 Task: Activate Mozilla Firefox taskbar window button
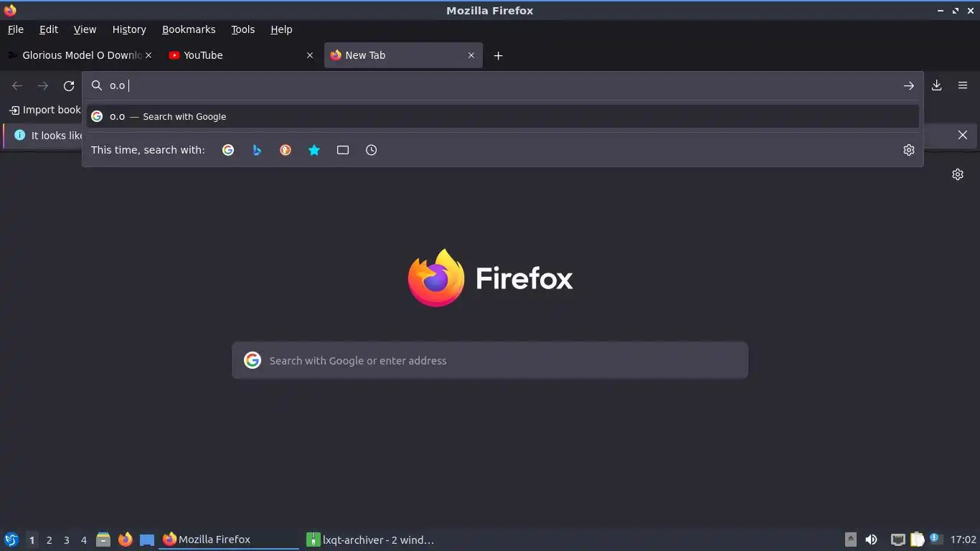pos(229,540)
